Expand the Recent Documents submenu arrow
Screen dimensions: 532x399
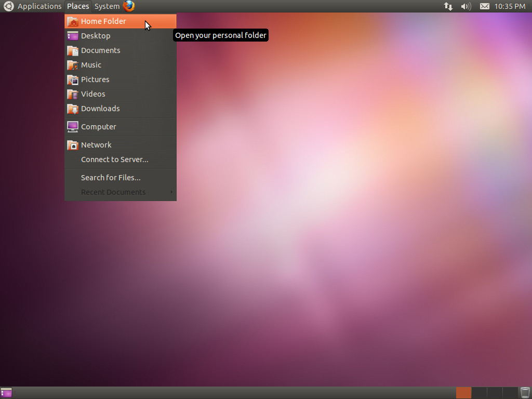[171, 192]
